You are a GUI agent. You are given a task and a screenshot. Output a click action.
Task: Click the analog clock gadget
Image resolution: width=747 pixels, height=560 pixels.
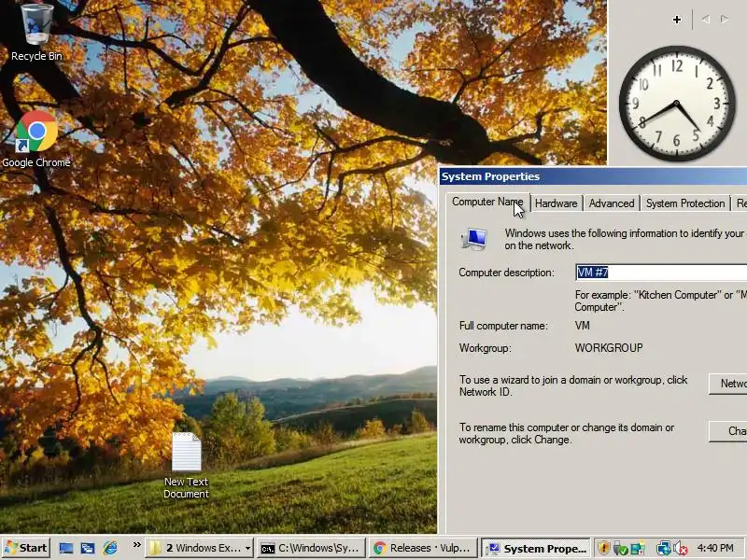point(677,104)
